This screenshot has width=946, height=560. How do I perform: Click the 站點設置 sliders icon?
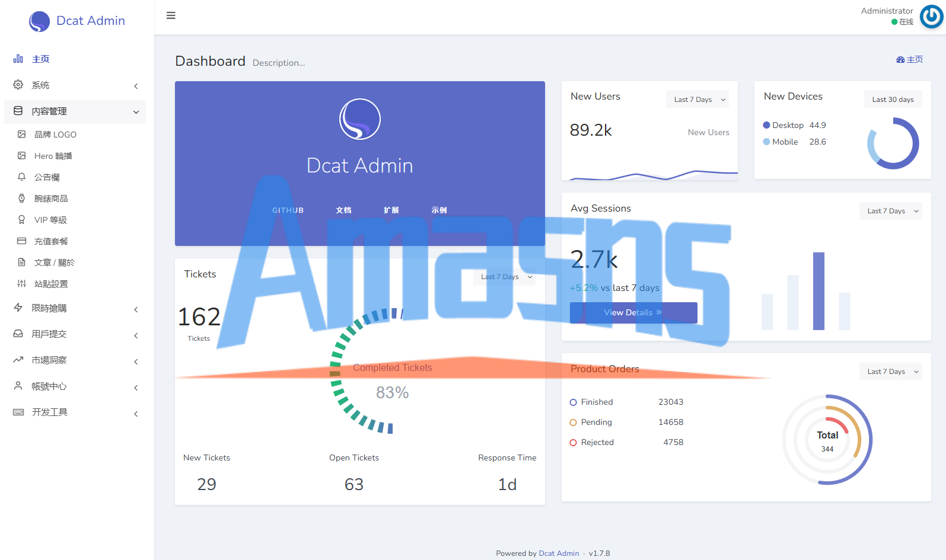pos(22,284)
